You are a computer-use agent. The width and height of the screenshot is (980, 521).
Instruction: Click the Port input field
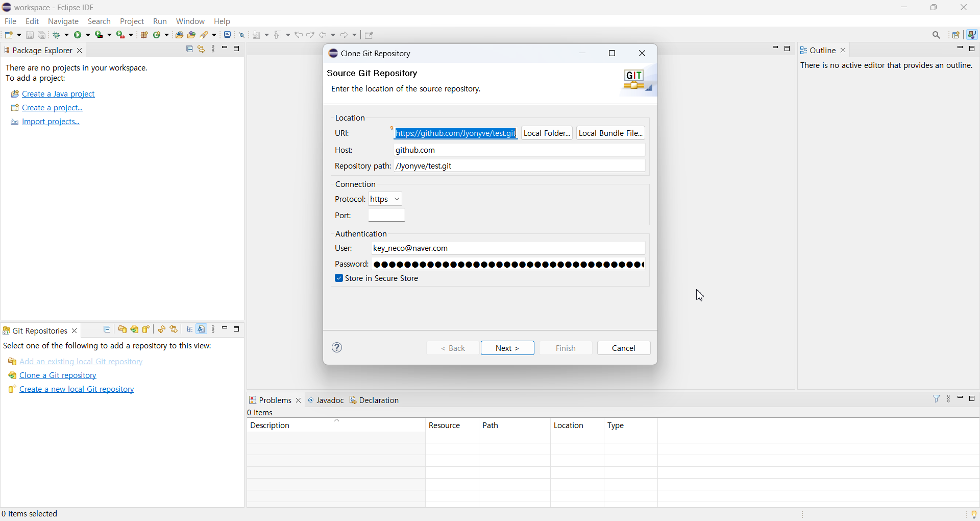click(x=386, y=216)
